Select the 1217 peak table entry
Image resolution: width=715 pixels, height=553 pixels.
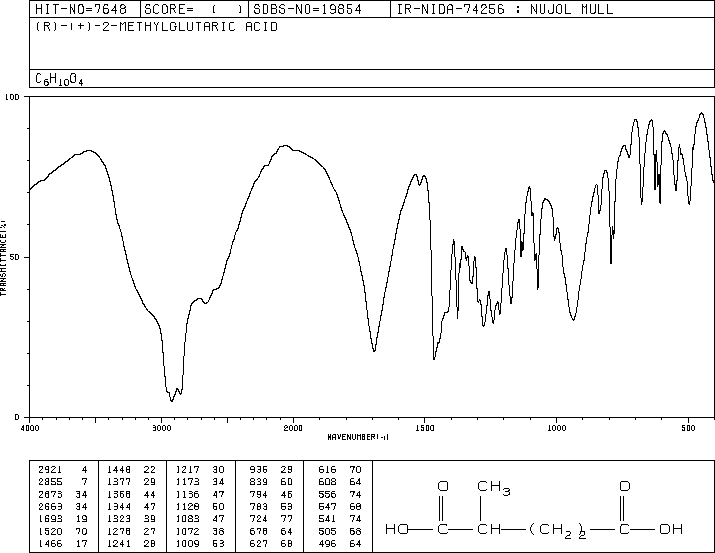(x=200, y=470)
